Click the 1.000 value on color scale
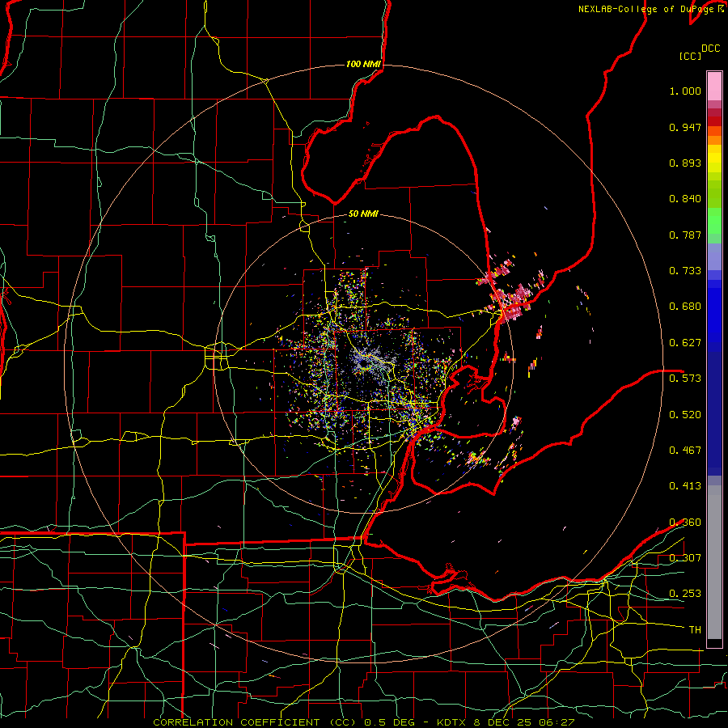Screen dimensions: 728x728 [685, 91]
